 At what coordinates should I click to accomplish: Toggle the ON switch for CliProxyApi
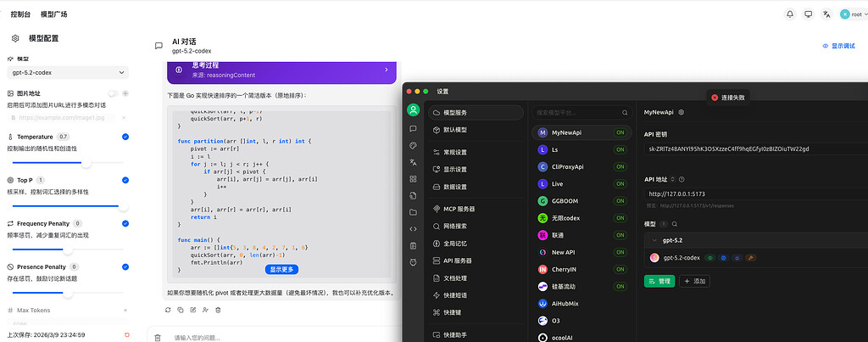(620, 167)
